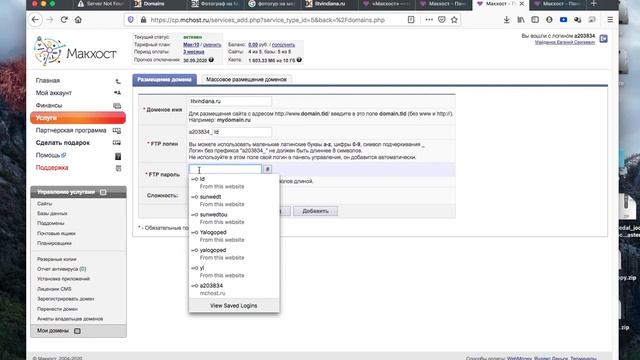Open Финансы menu item
This screenshot has width=640, height=360.
coord(49,105)
